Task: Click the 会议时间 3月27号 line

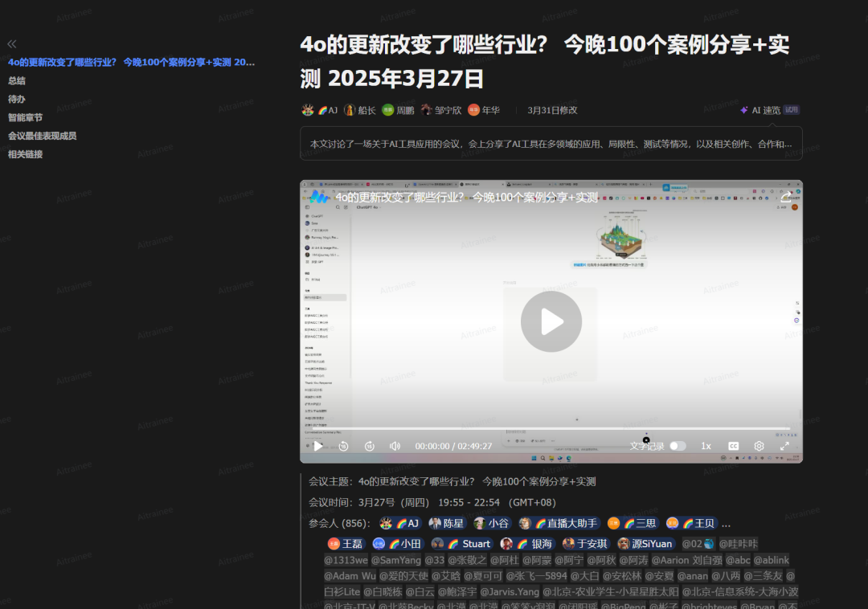Action: click(x=432, y=502)
